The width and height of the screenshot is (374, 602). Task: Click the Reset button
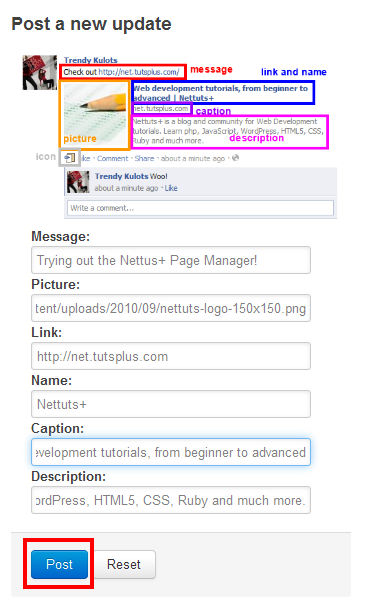click(124, 564)
